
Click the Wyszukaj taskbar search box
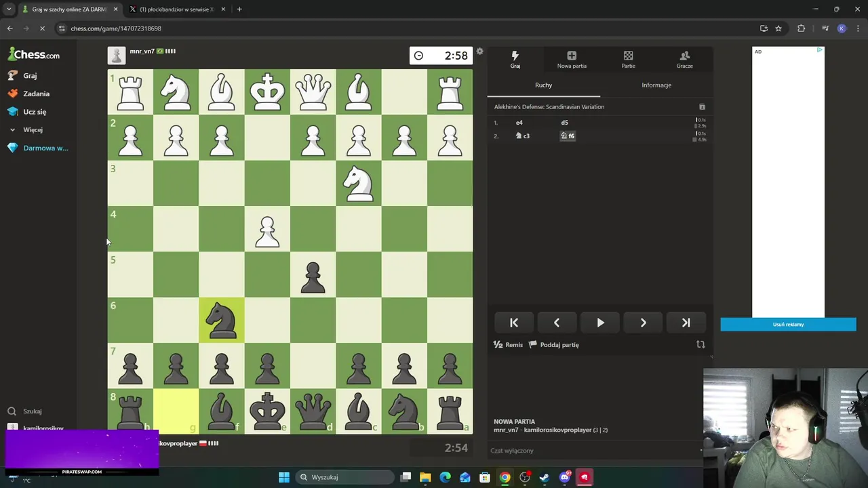(344, 477)
